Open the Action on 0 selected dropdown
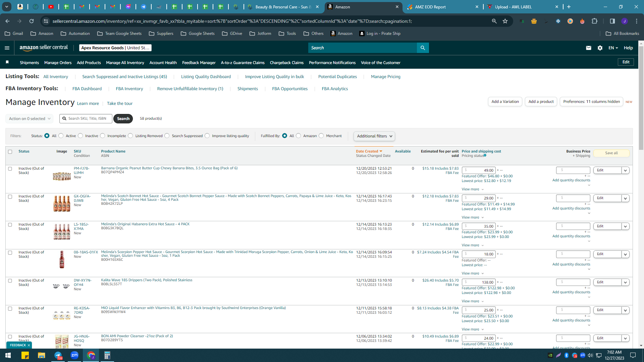This screenshot has width=644, height=362. 30,119
